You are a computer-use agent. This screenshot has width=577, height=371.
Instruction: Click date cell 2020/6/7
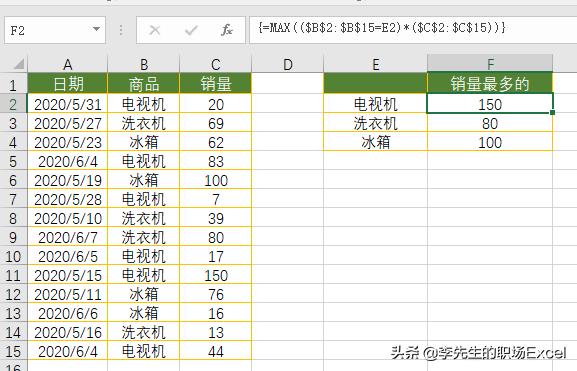67,237
